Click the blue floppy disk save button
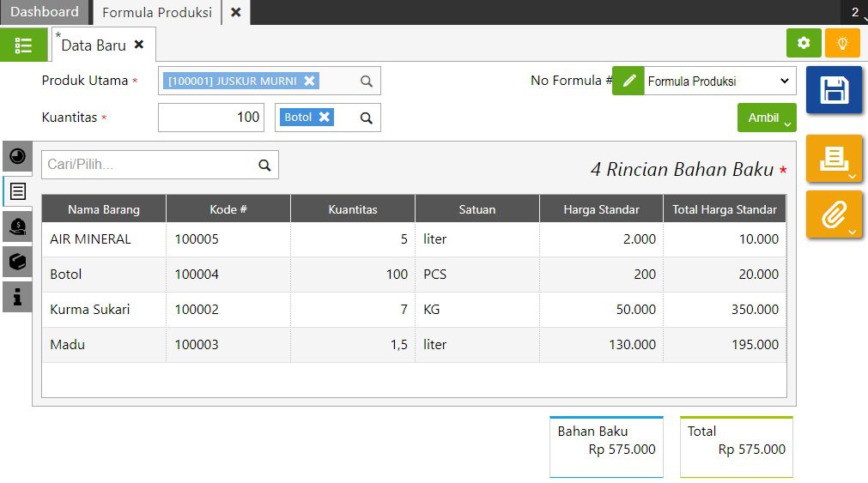 [x=834, y=90]
